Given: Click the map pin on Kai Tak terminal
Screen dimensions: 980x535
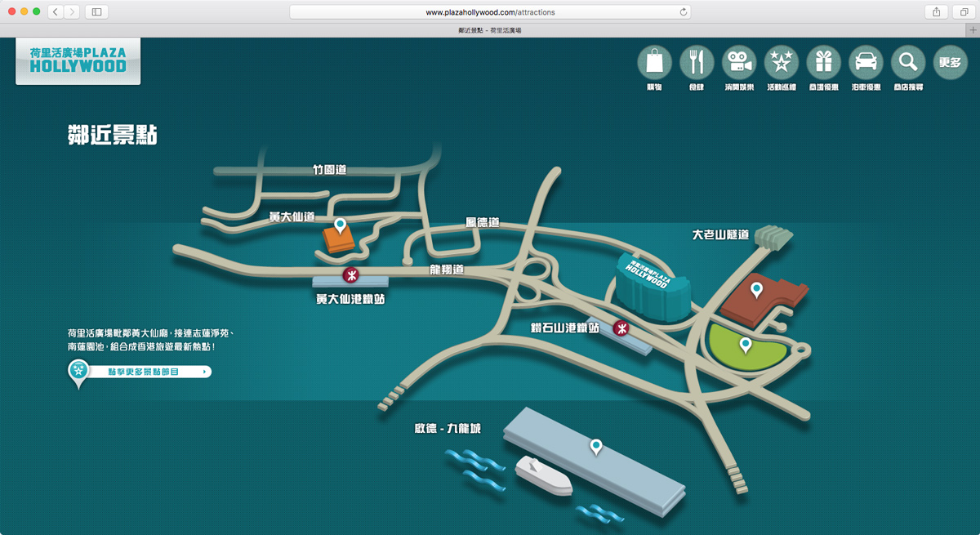Looking at the screenshot, I should [596, 446].
